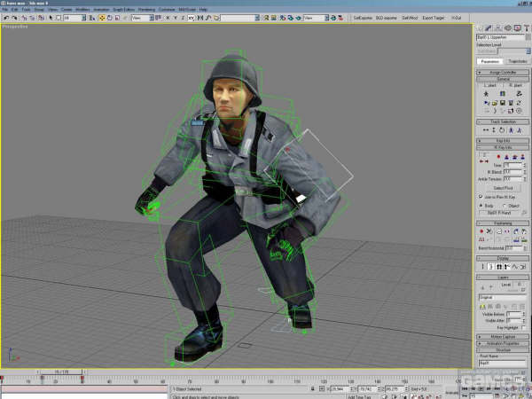Screen dimensions: 532x399
Task: Open the Help menu
Action: tap(203, 10)
